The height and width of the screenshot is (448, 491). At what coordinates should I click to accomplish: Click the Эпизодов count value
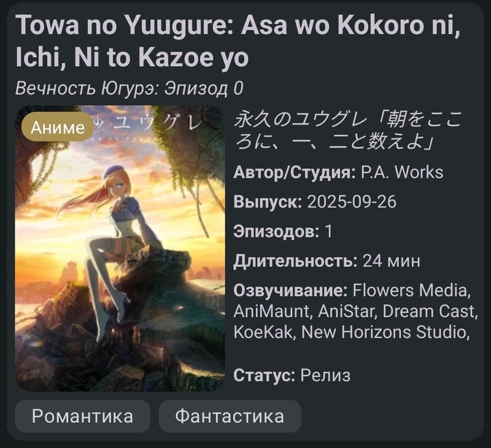(328, 231)
